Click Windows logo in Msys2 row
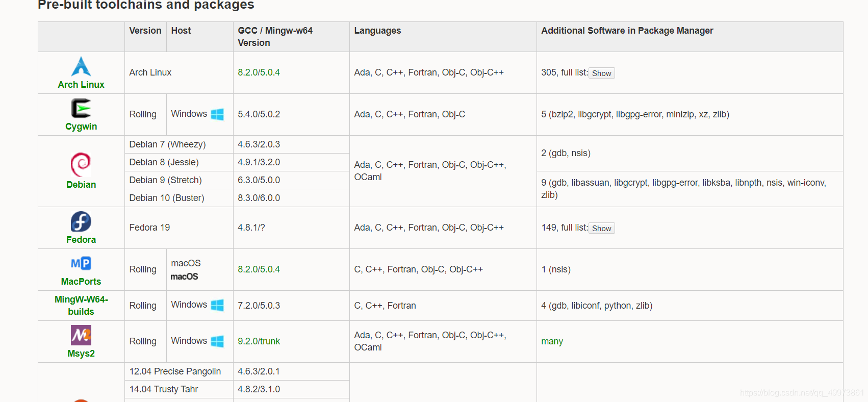The image size is (868, 402). click(x=217, y=341)
